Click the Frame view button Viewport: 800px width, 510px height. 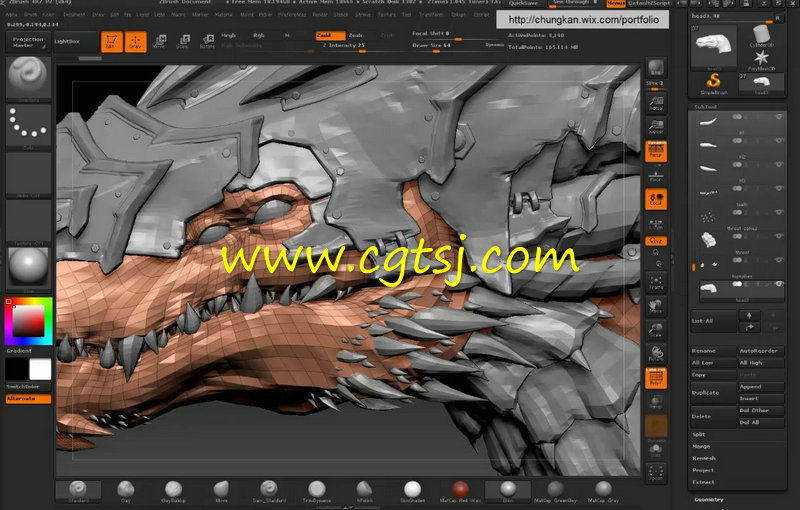[656, 282]
